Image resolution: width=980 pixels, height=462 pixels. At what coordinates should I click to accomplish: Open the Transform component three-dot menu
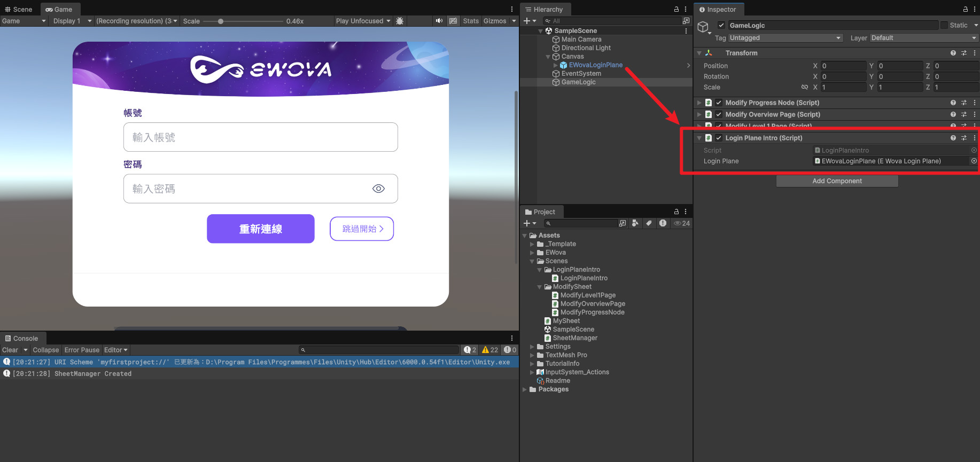[x=975, y=53]
